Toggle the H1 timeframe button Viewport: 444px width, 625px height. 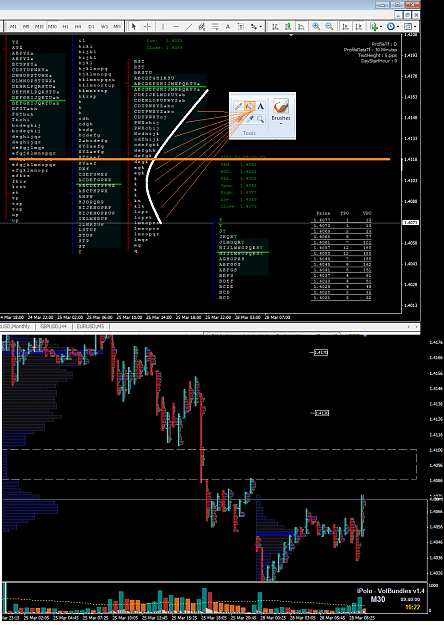pos(65,26)
